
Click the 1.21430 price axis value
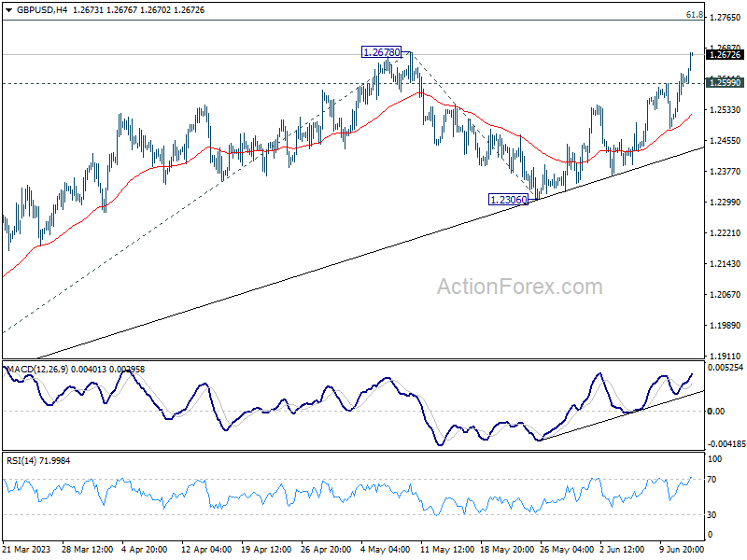(726, 264)
